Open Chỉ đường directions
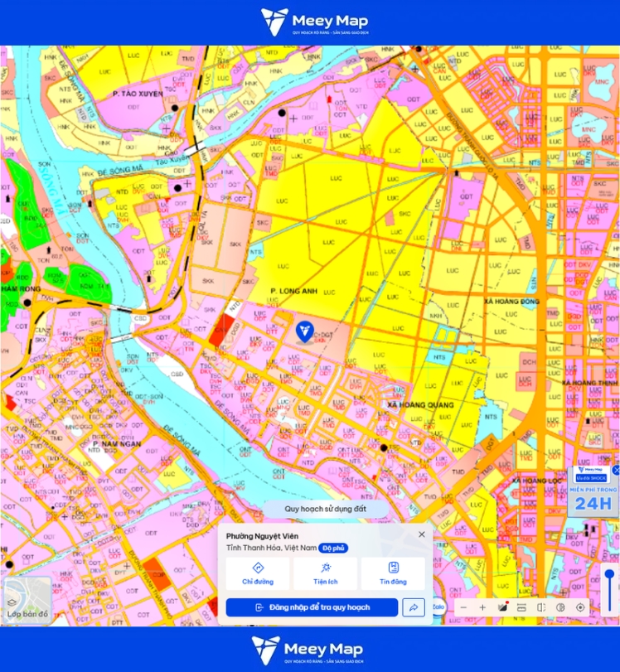The width and height of the screenshot is (620, 672). pyautogui.click(x=257, y=573)
